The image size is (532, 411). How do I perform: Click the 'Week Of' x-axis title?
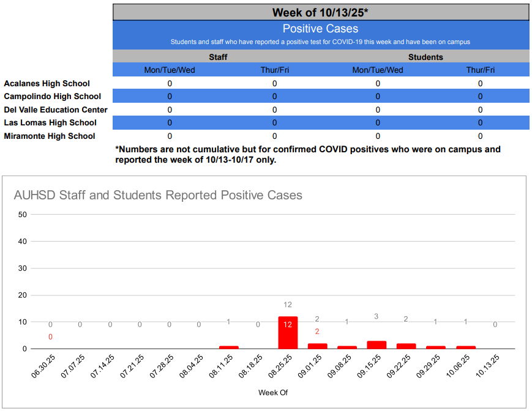click(x=272, y=393)
